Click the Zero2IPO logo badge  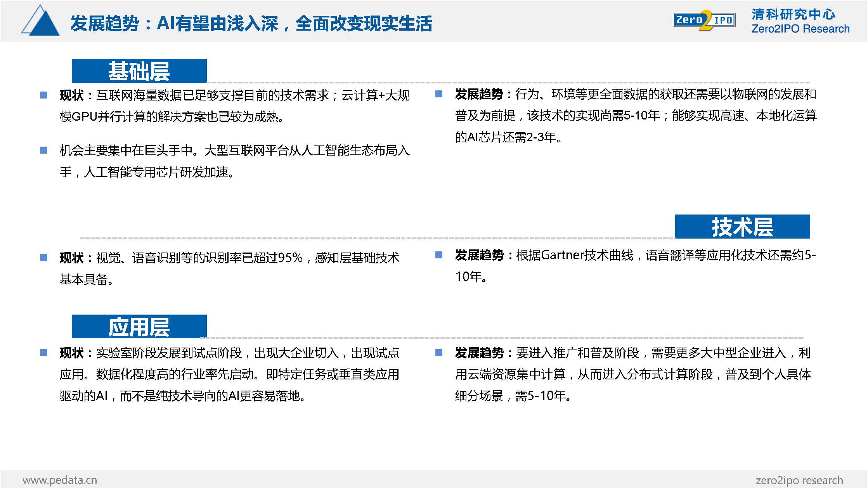(703, 20)
